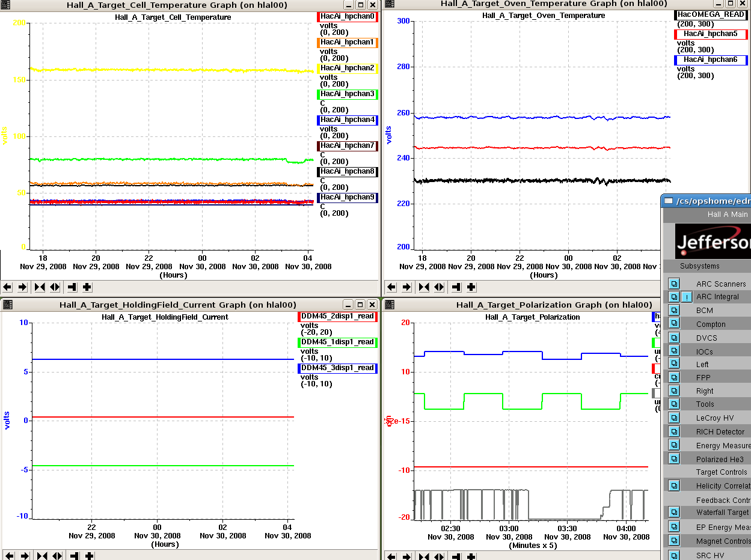Click the 'Hall_A_Target_HoldingField_Current' plot title
This screenshot has height=560, width=751.
click(165, 317)
